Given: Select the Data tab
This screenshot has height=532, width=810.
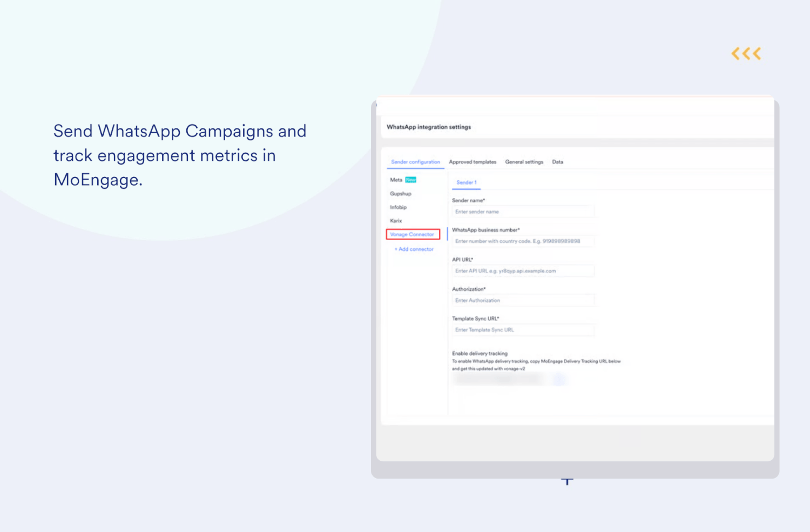Looking at the screenshot, I should pos(557,162).
